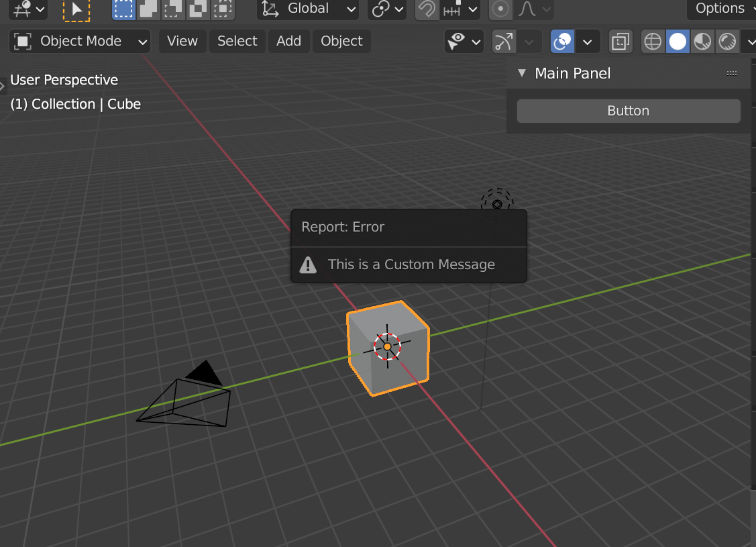This screenshot has height=547, width=756.
Task: Dismiss the Custom Message error report
Action: click(409, 264)
